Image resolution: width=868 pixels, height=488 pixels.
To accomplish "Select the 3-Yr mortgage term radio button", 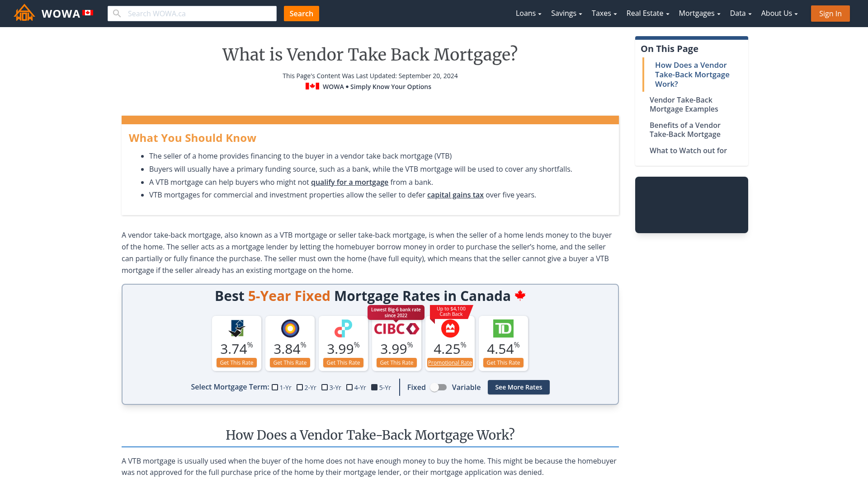I will [324, 387].
